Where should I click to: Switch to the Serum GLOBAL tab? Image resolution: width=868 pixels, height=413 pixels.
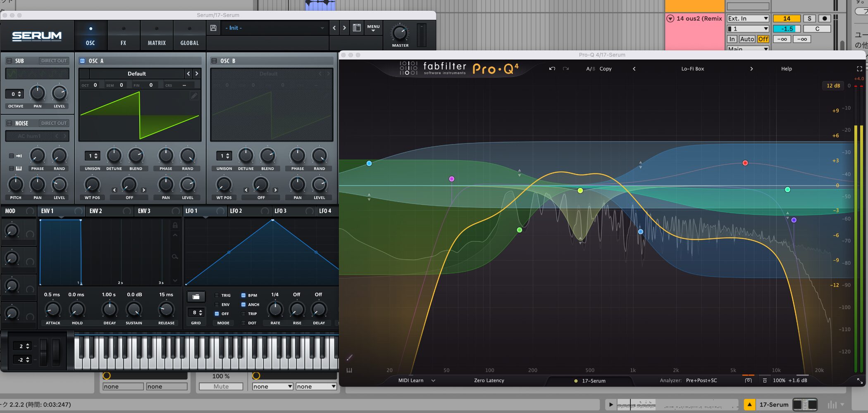tap(189, 36)
